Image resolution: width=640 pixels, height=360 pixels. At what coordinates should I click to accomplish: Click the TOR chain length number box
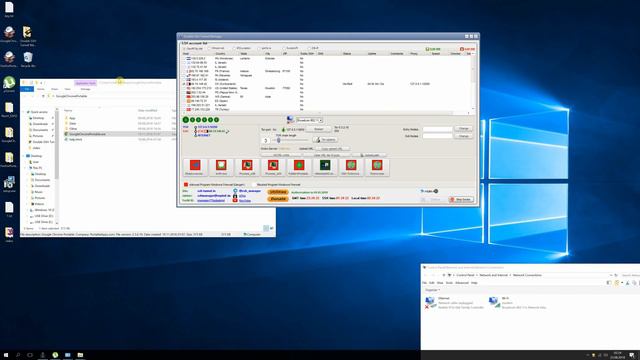[265, 140]
